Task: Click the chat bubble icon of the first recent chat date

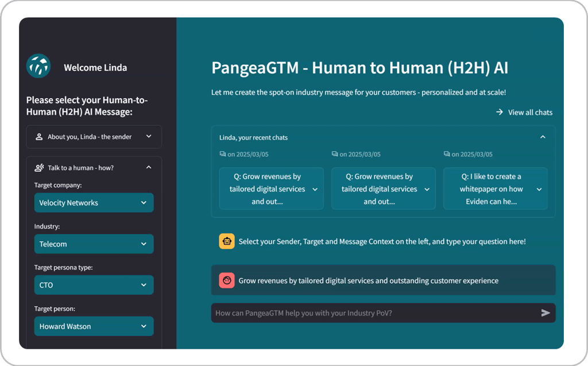Action: pos(223,154)
